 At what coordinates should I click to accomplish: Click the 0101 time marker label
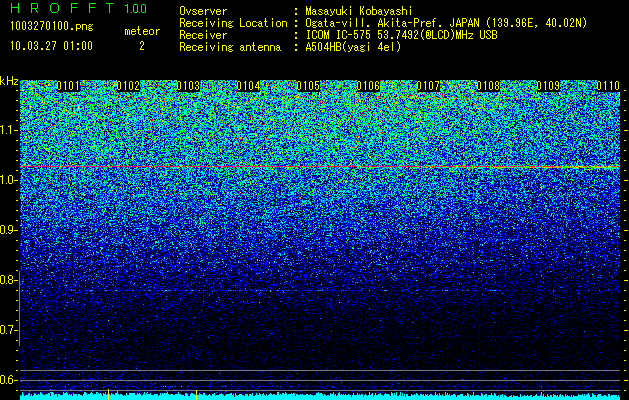point(68,86)
